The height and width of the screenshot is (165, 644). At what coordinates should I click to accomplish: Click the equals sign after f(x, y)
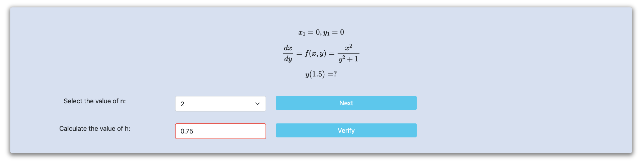point(331,54)
